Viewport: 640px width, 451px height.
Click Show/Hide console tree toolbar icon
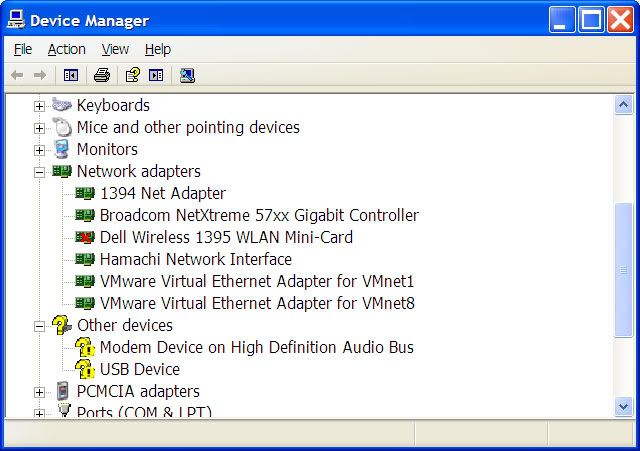71,75
